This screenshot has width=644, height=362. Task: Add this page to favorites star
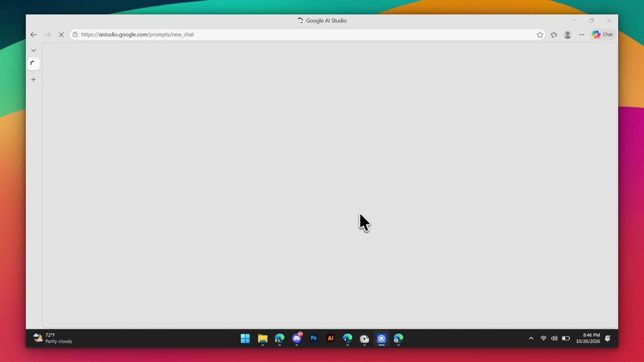540,34
